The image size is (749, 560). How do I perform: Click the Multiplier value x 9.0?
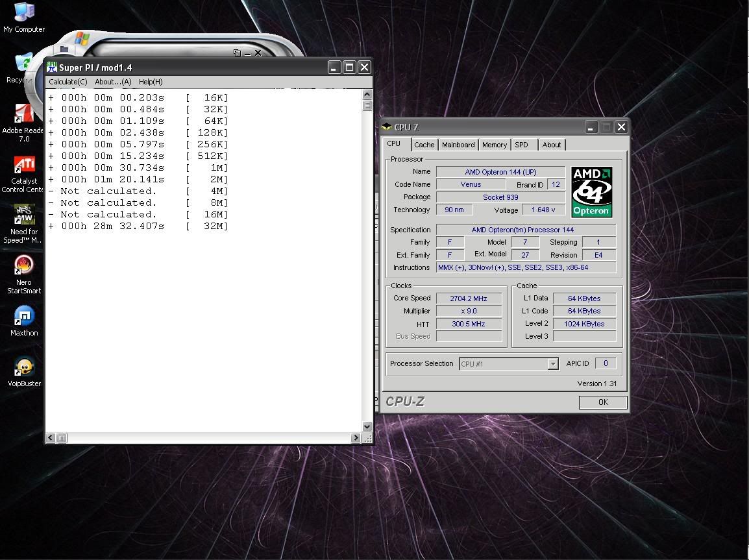click(469, 311)
